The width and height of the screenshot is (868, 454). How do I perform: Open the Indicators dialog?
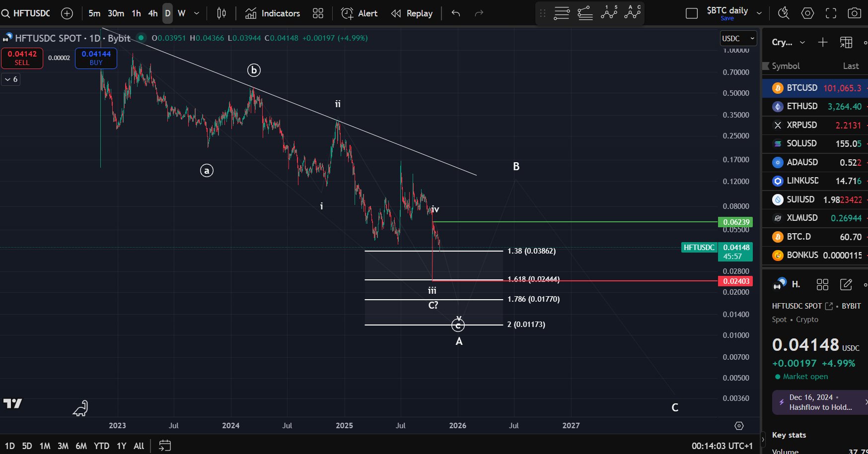pos(273,13)
